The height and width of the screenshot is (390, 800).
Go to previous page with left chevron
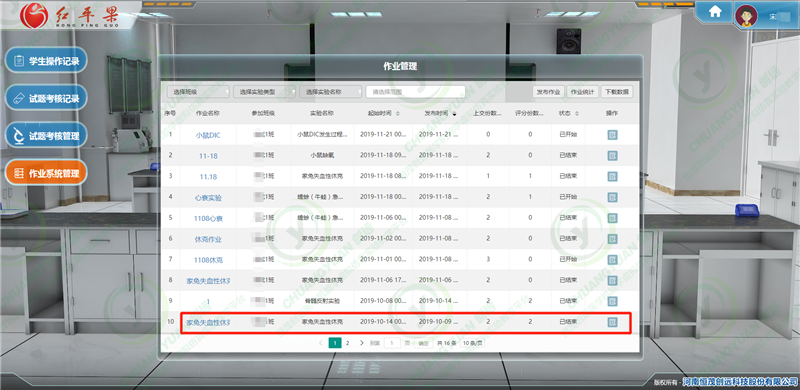point(320,343)
